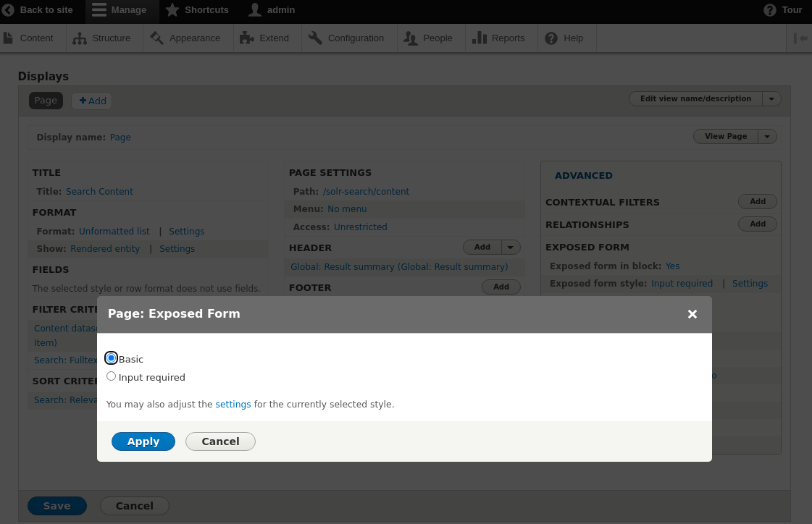Close the Exposed Form dialog

point(692,314)
